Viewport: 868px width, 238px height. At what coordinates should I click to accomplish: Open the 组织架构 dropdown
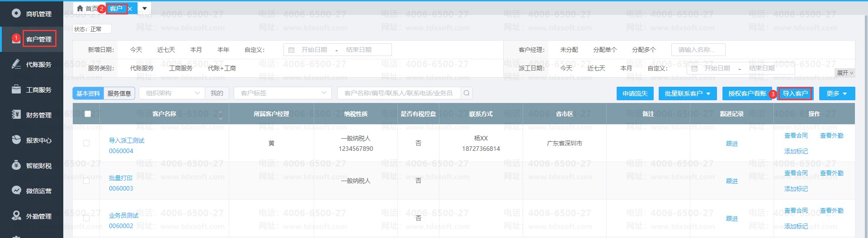pyautogui.click(x=172, y=93)
